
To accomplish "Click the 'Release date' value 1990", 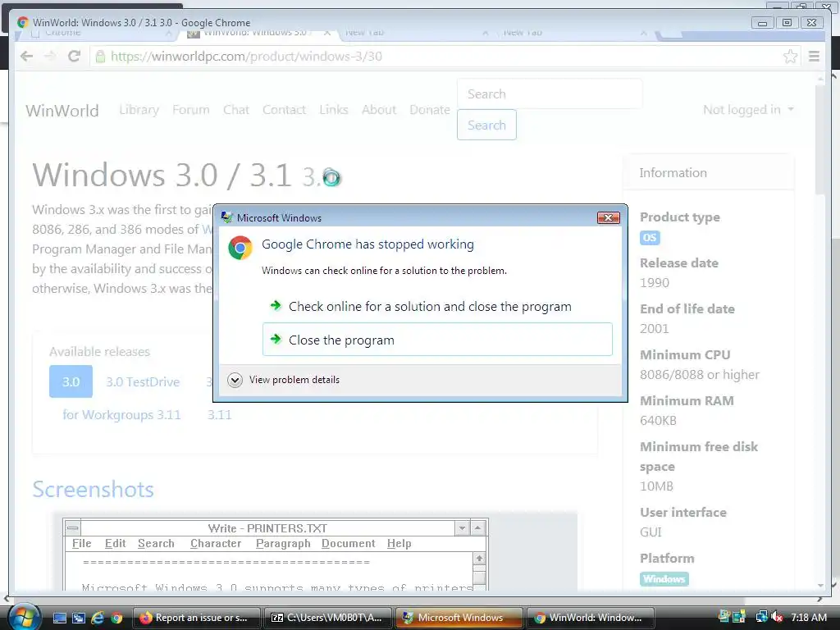I will tap(655, 283).
